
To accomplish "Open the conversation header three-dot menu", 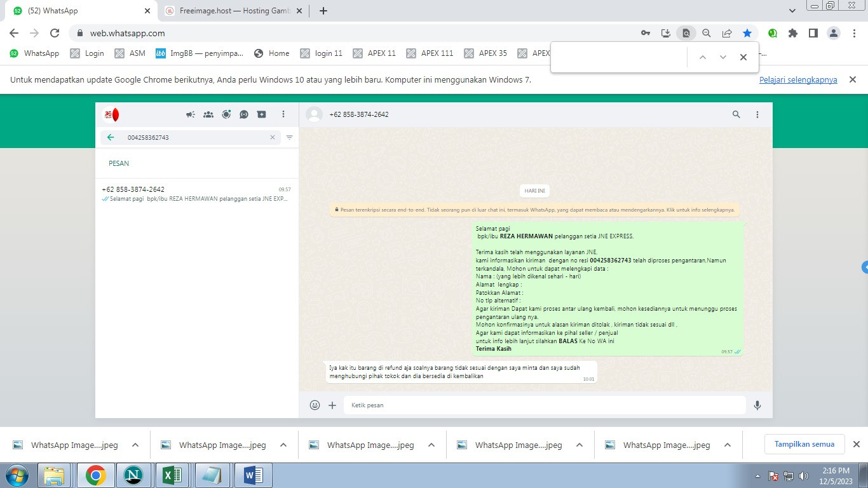I will coord(757,114).
